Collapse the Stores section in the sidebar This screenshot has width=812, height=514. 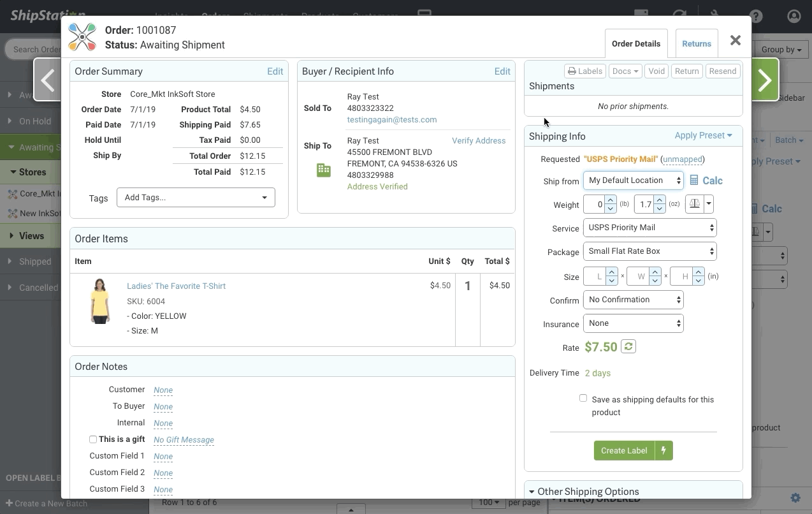tap(11, 172)
